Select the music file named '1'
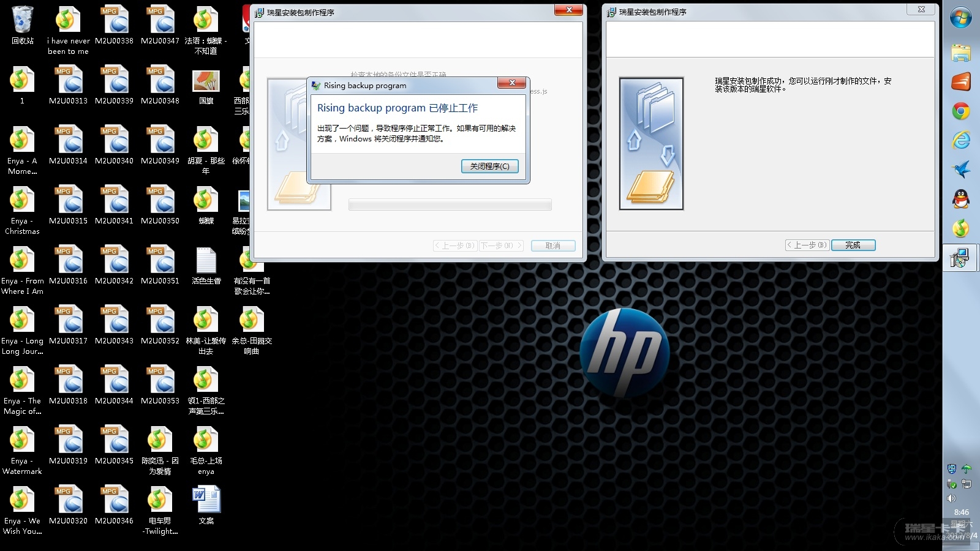This screenshot has height=551, width=980. [22, 86]
